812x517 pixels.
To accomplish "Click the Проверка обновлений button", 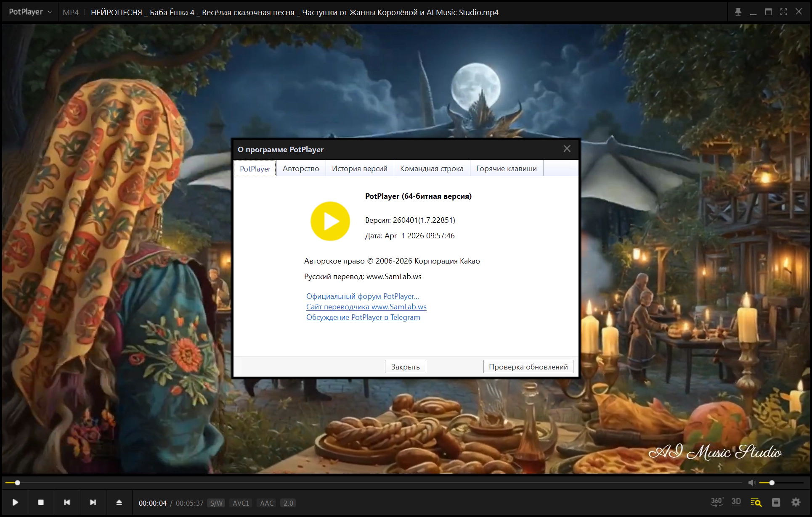I will click(528, 367).
